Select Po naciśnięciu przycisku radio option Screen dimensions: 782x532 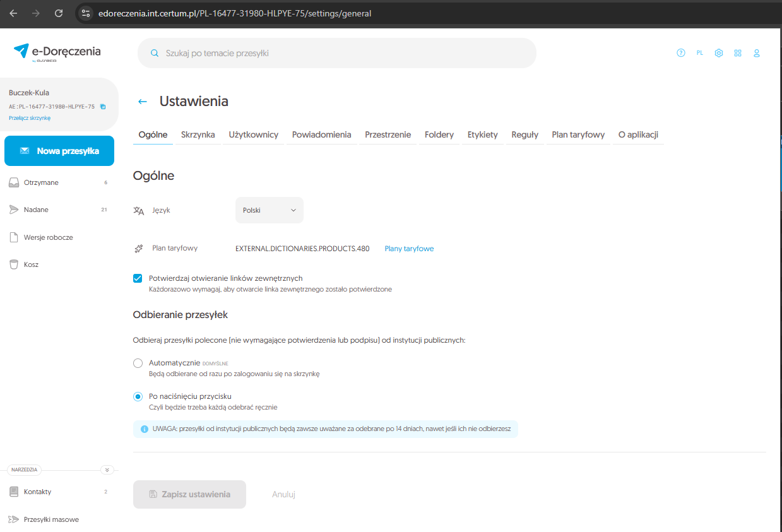138,396
